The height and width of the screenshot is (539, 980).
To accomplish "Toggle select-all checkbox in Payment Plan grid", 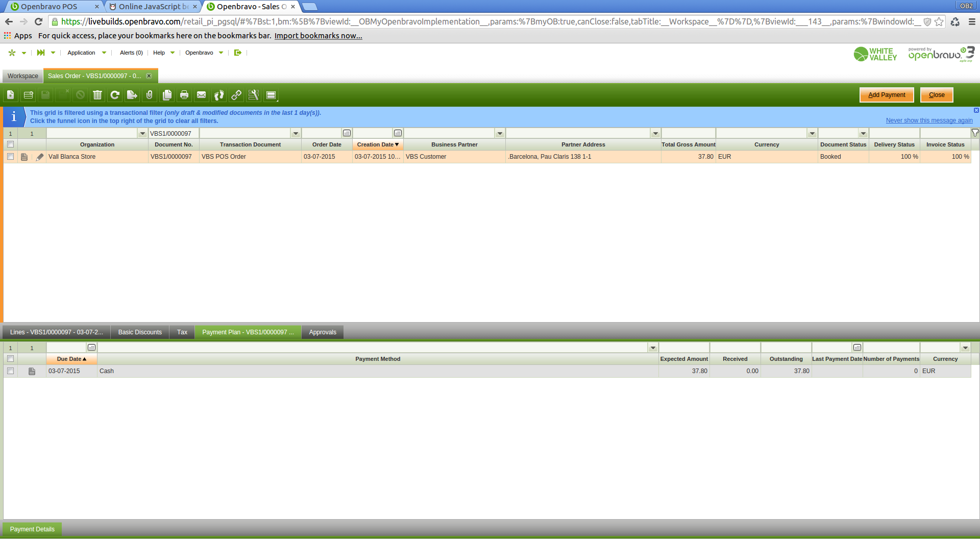I will tap(10, 359).
